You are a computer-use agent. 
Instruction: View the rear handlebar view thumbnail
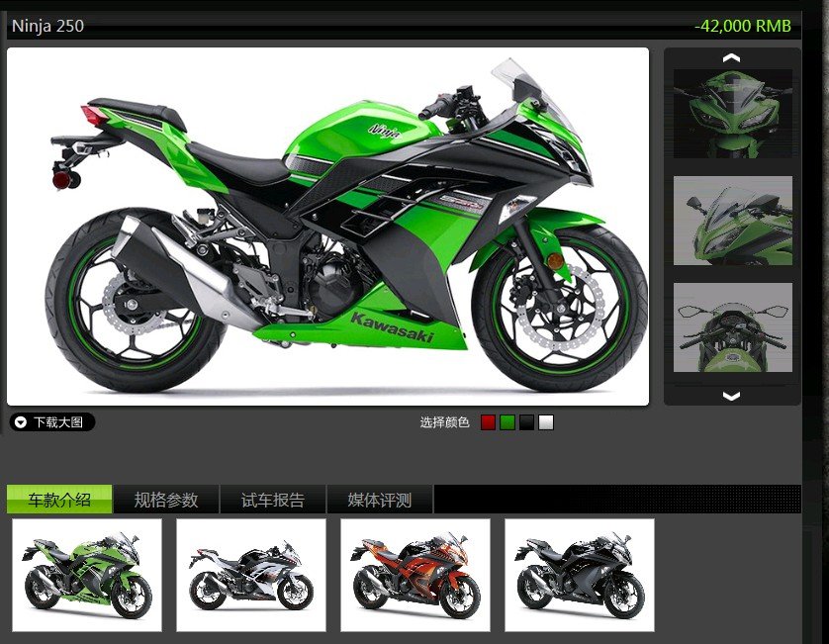tap(732, 327)
